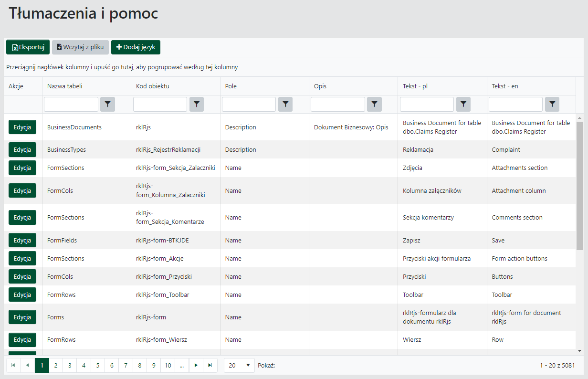Click Wczytaj z pliku button
Viewport: 588px width, 379px height.
point(80,47)
